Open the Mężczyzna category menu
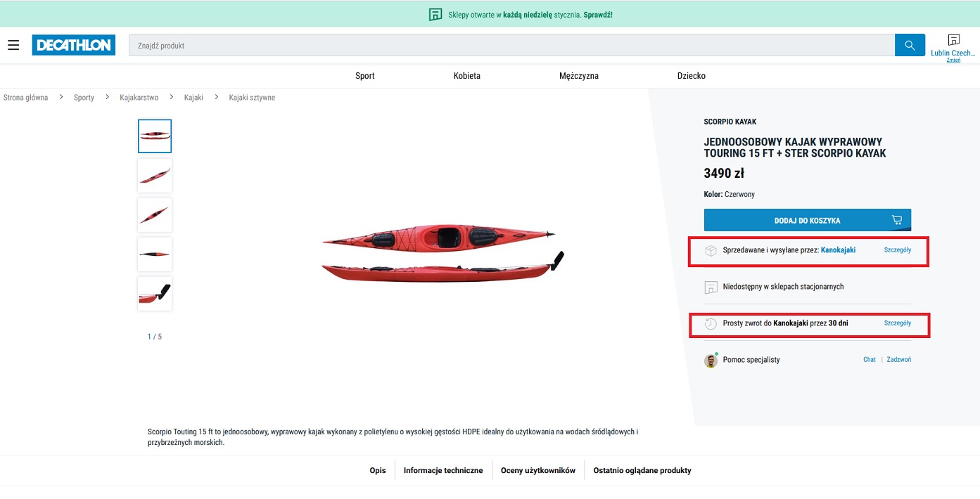The image size is (980, 499). pyautogui.click(x=578, y=76)
